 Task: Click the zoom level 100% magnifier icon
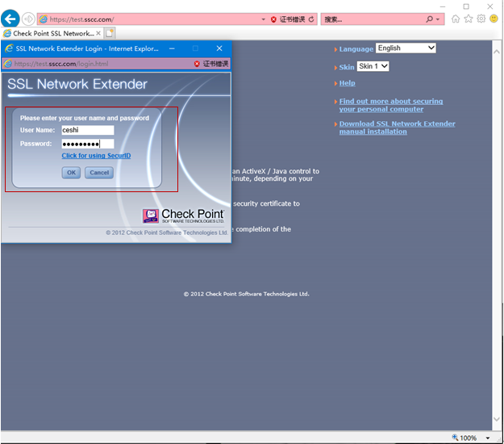[455, 438]
